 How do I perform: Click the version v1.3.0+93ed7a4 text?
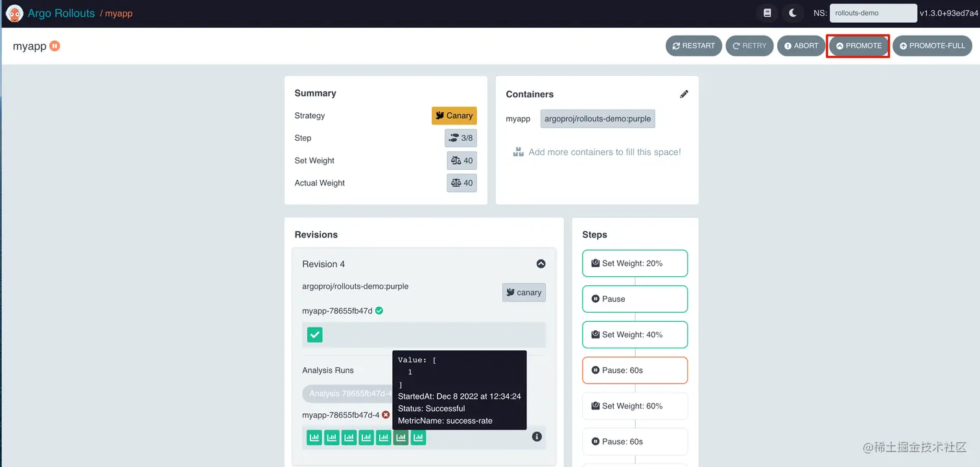[949, 13]
